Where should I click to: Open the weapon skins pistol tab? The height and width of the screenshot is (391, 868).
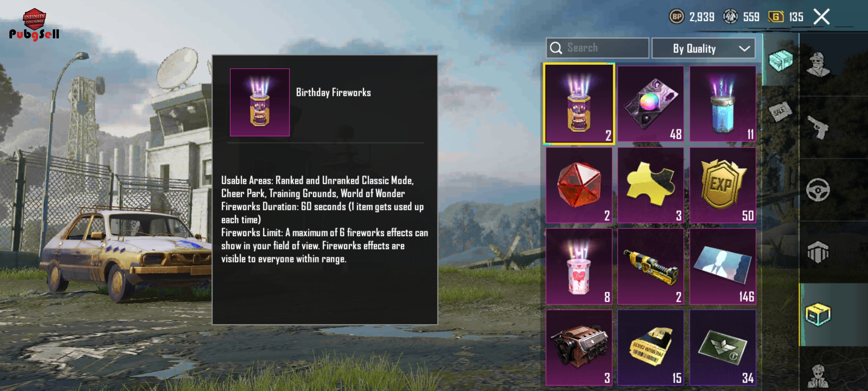point(818,127)
